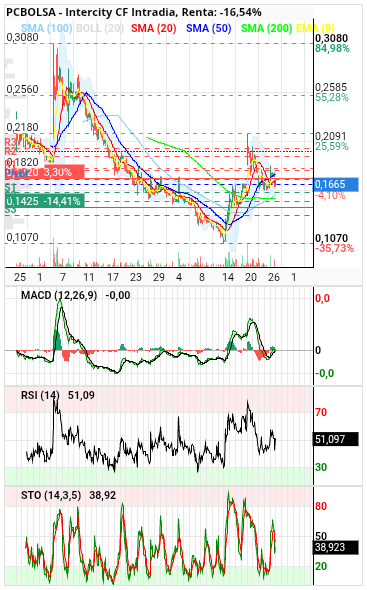Screen dimensions: 367x590
Task: Click date 23 on the time axis
Action: (136, 278)
